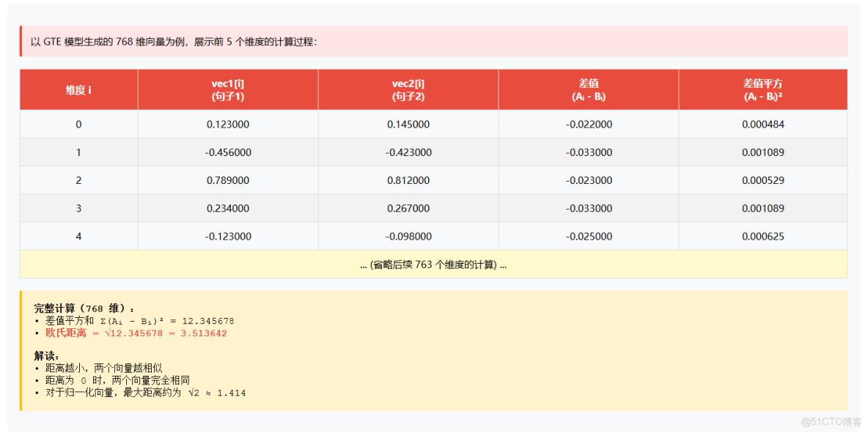Click the 差值平方 value 0.000484
This screenshot has width=868, height=433.
(762, 124)
